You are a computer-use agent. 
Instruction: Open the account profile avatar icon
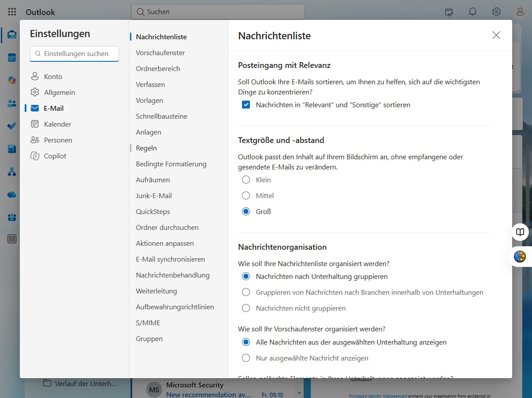tap(520, 12)
